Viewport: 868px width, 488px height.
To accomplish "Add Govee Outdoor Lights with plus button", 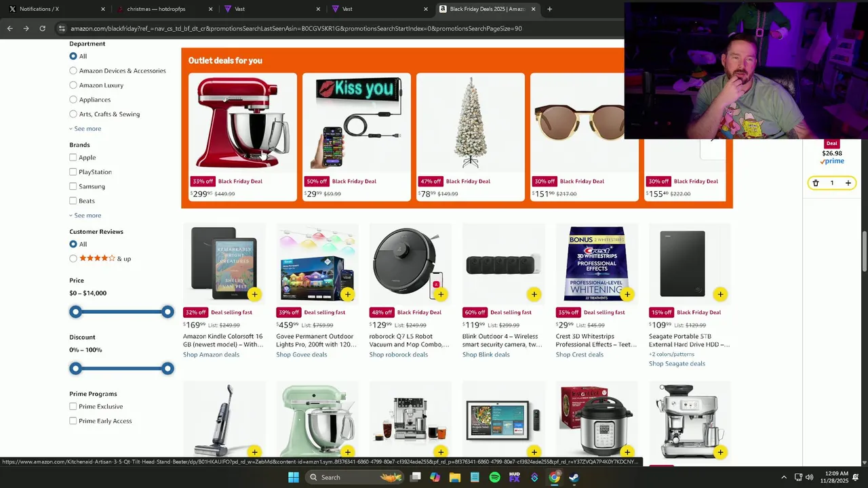I will [x=347, y=294].
